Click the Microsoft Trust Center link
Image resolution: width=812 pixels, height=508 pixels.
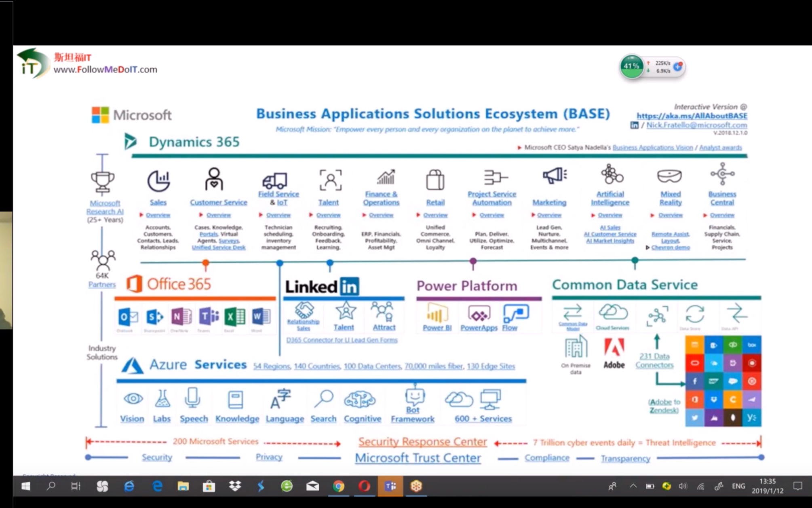click(418, 458)
